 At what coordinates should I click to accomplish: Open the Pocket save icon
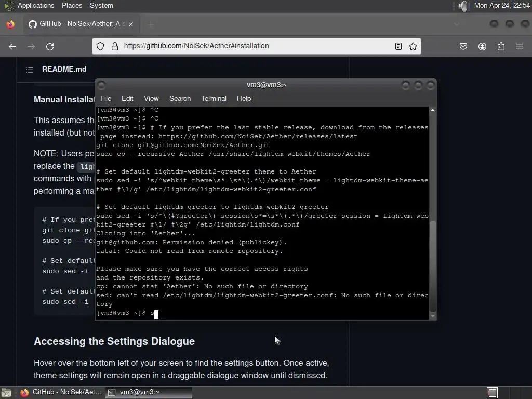click(463, 46)
